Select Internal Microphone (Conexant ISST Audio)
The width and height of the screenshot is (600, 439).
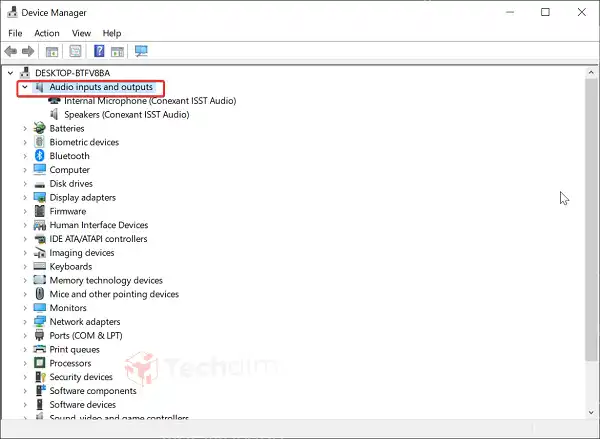click(150, 101)
